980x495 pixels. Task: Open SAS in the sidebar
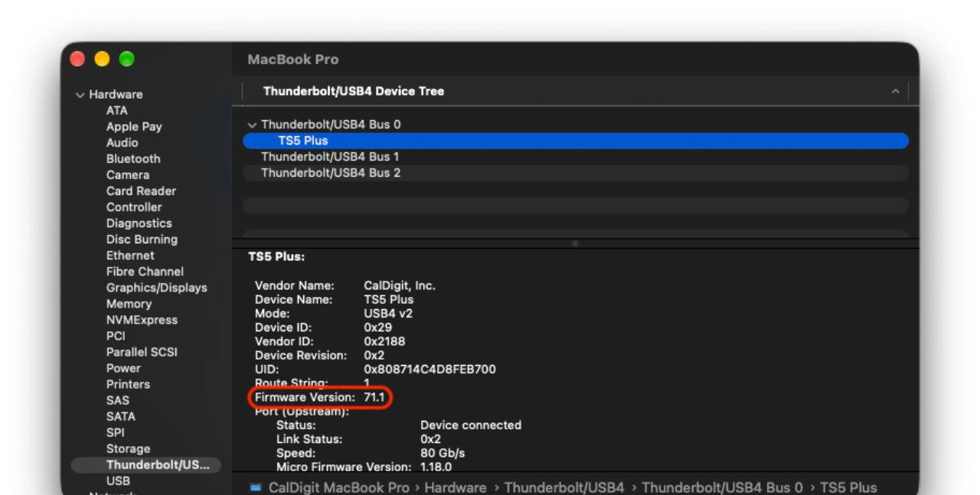(118, 399)
